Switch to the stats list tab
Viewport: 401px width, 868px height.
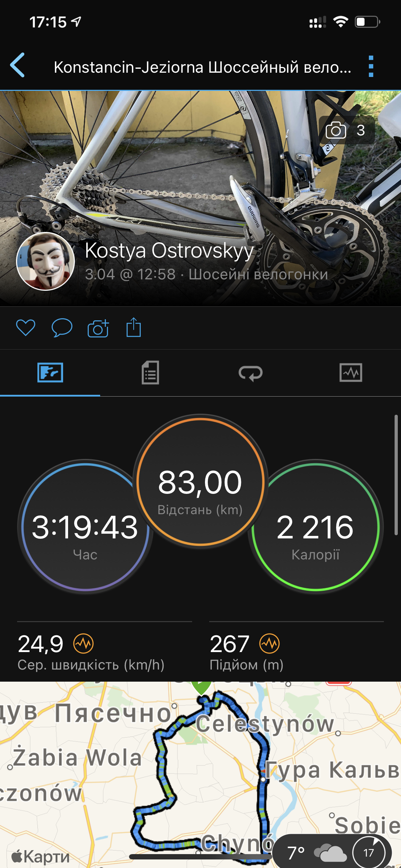pos(150,373)
